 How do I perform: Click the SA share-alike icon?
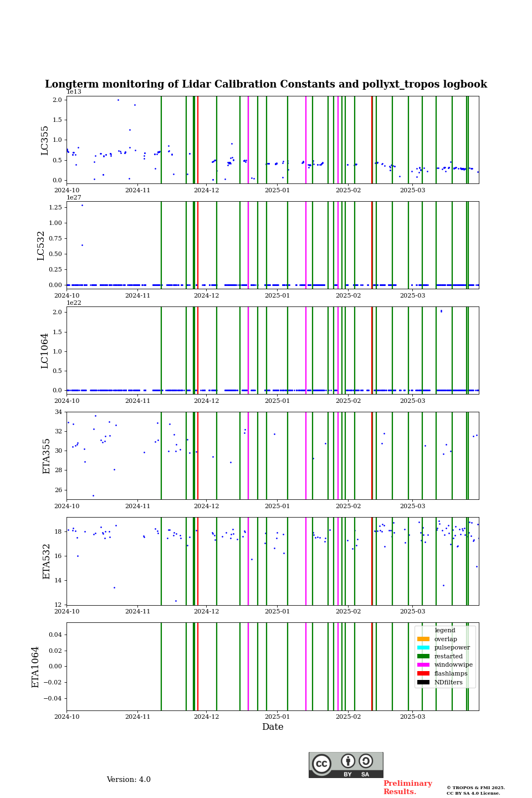click(x=366, y=761)
